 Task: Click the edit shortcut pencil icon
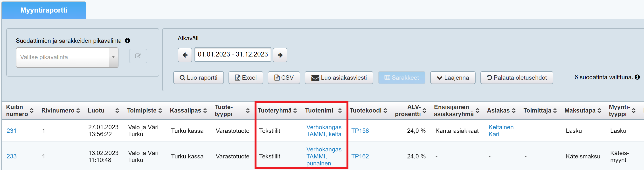click(x=138, y=56)
